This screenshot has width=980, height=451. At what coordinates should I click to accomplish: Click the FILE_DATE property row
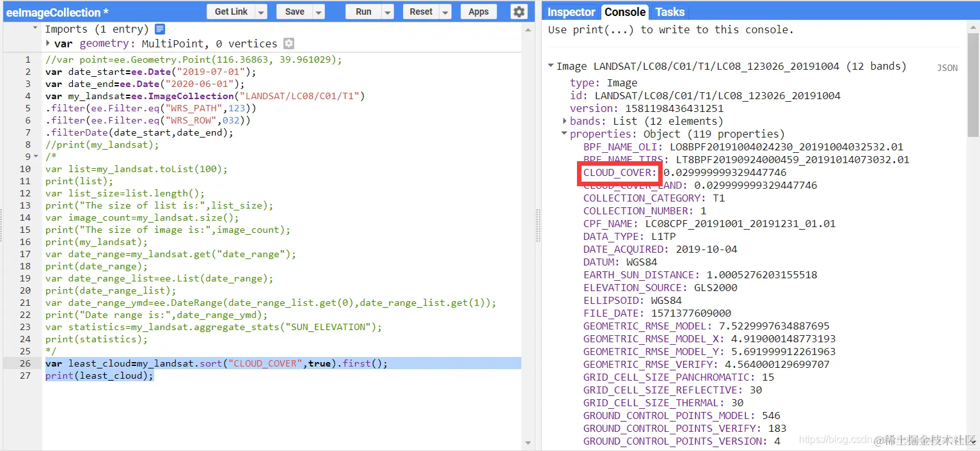[657, 313]
